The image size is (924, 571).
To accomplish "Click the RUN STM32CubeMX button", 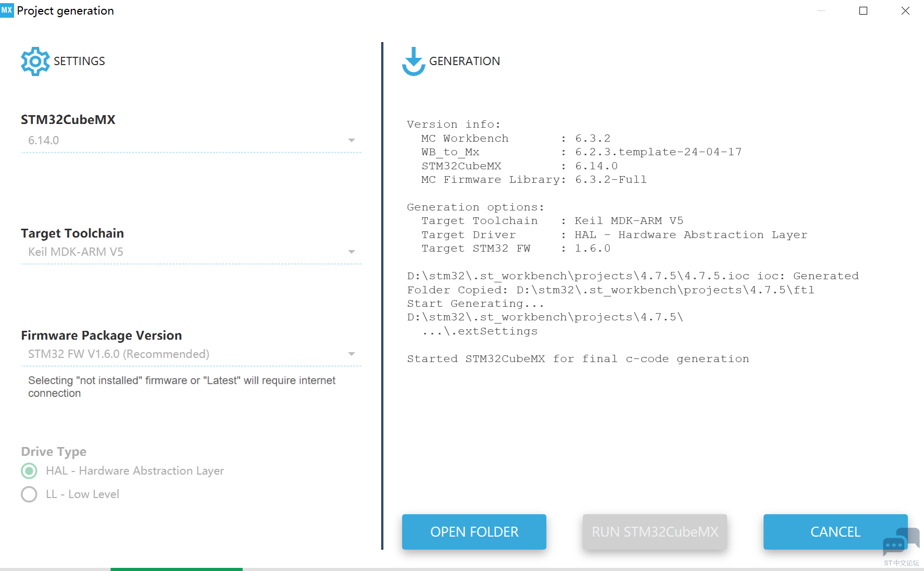I will (655, 532).
